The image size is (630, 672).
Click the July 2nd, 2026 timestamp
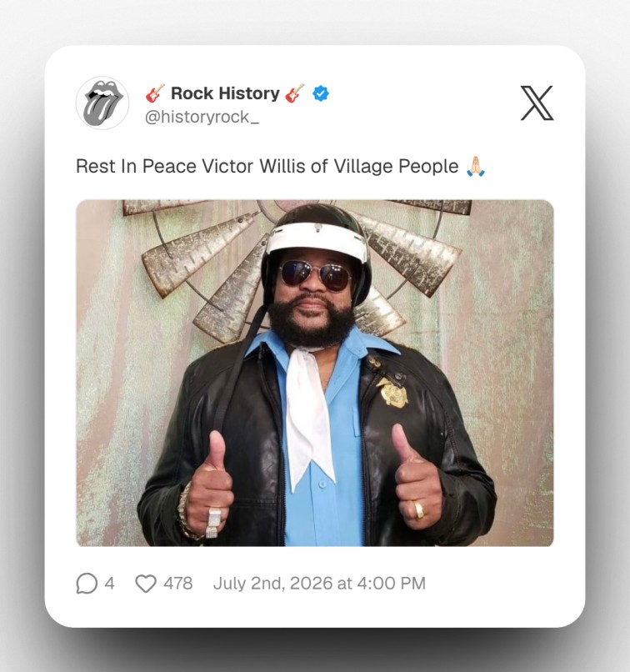point(319,584)
